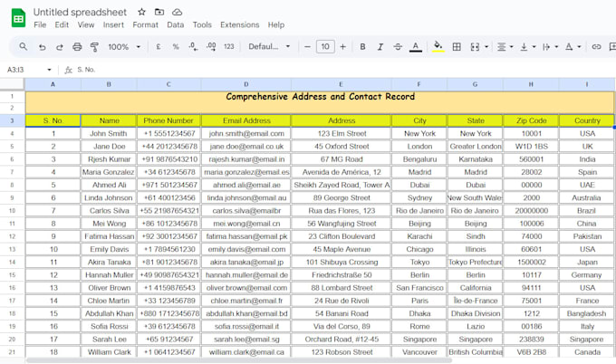The width and height of the screenshot is (616, 364).
Task: Select the 'Phone Number' header cell
Action: point(168,120)
